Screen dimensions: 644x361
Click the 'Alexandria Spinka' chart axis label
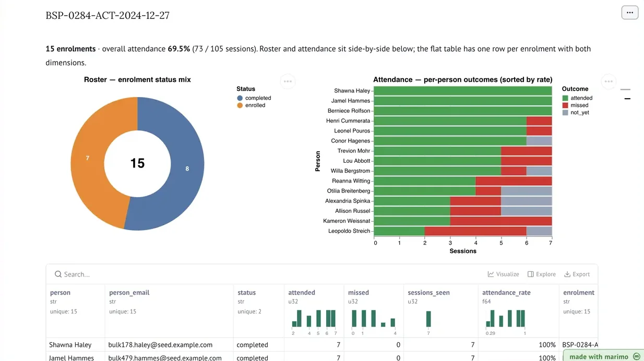[348, 201]
